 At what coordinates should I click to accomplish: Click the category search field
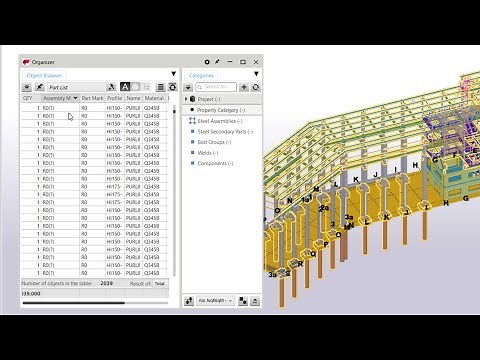[216, 87]
